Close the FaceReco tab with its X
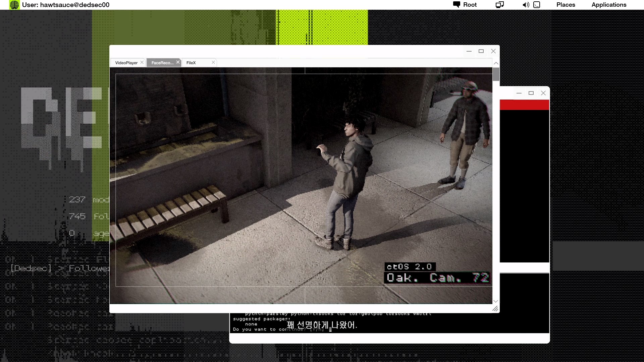The image size is (644, 362). click(x=178, y=62)
